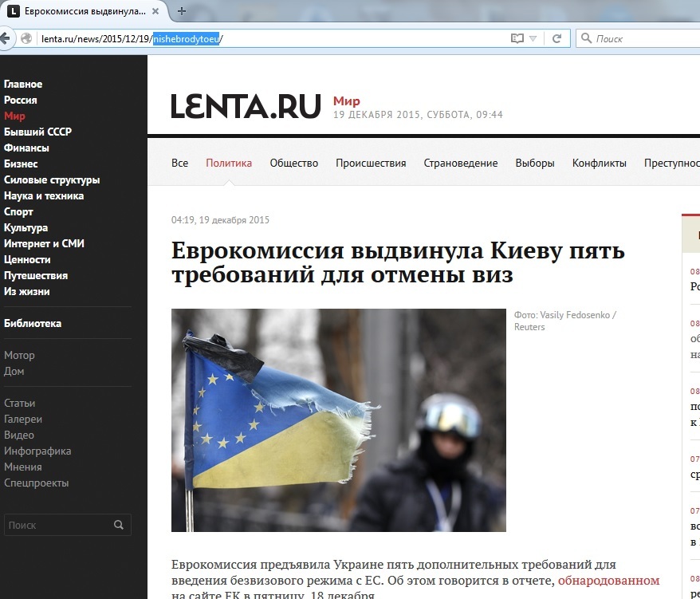Open Россия in the left sidebar
700x599 pixels.
[x=21, y=100]
